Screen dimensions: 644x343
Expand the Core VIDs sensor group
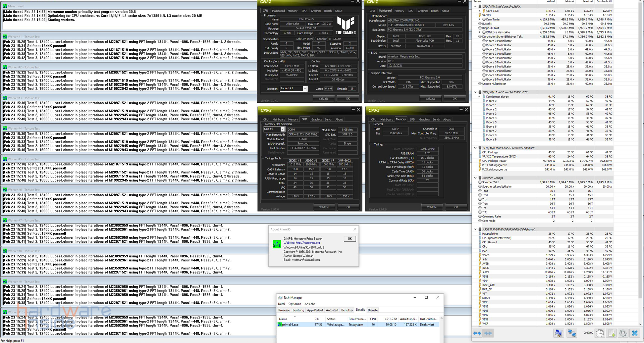pos(480,11)
